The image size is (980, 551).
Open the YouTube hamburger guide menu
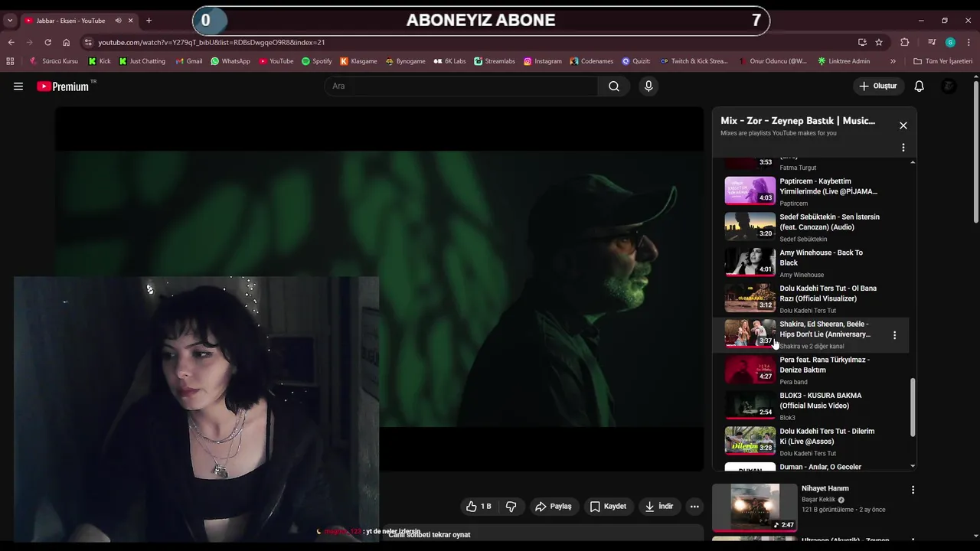(x=18, y=86)
